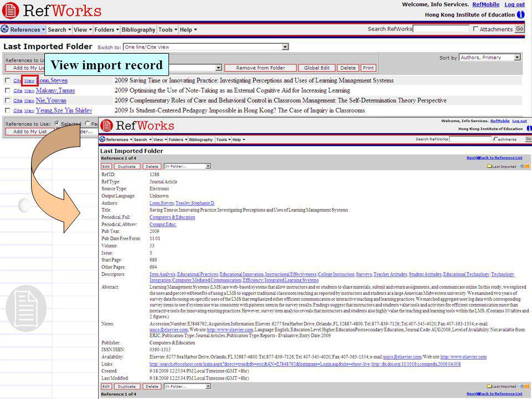Tick the checkbox for Nie, Youyan row
This screenshot has height=399, width=532.
point(7,100)
